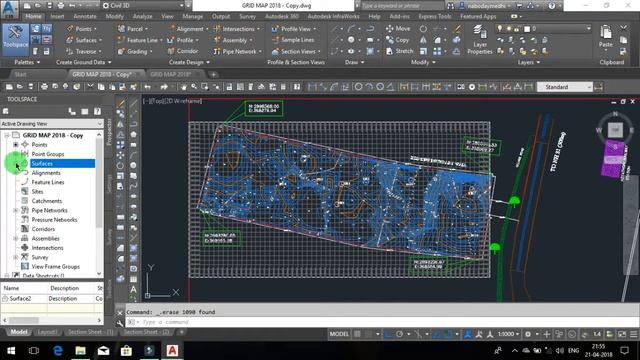
Task: Switch to GRID MAP 2018 drawing tab
Action: 170,74
